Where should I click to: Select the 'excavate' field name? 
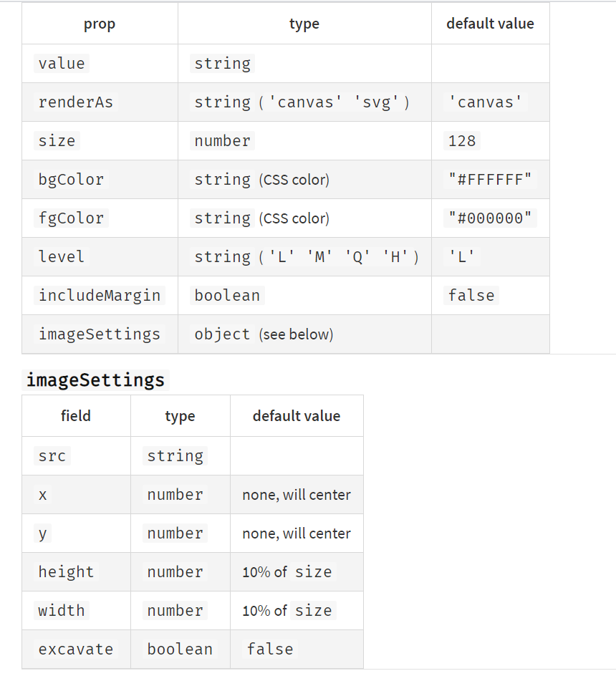[x=76, y=649]
